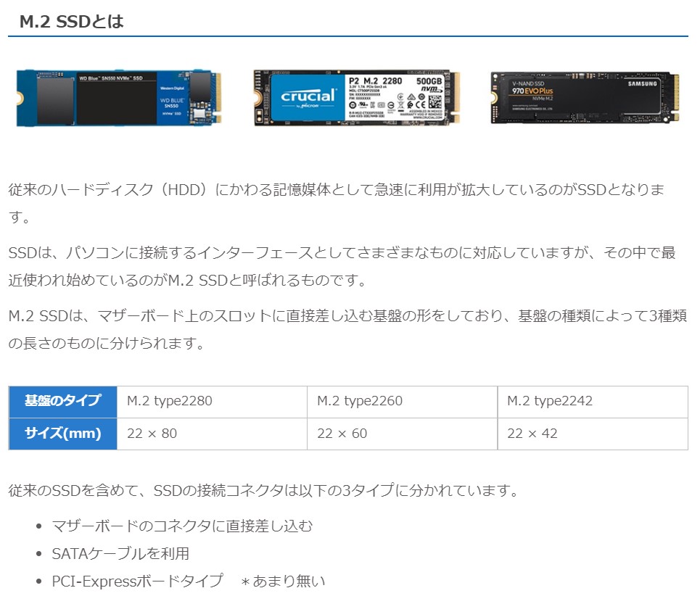
Task: Click the sentence '従来のSSDを含めて、SSDの接続コネクタ'
Action: tap(263, 490)
